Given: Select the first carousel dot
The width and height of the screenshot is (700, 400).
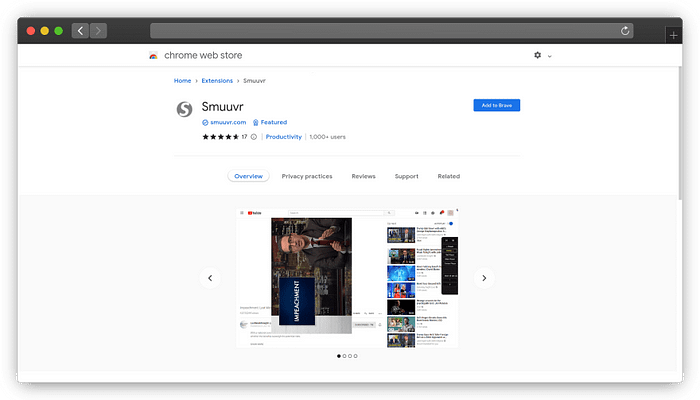Looking at the screenshot, I should 339,356.
